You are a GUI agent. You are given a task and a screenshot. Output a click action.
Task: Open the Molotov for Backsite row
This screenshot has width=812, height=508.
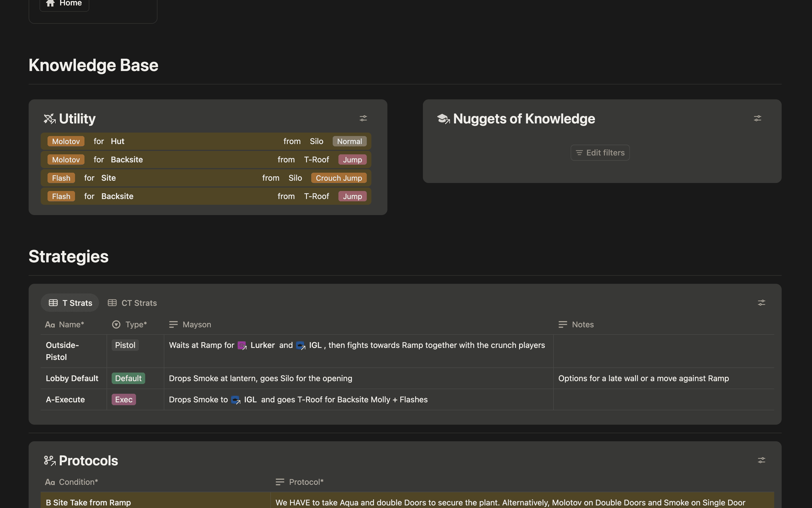pos(206,160)
